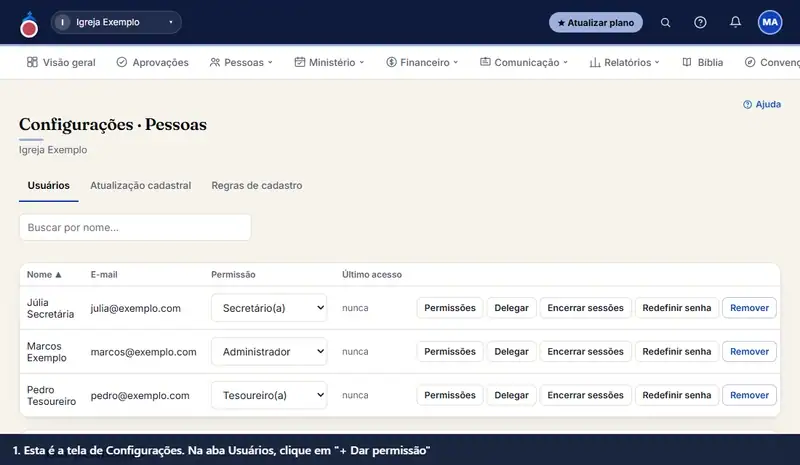Viewport: 800px width, 465px height.
Task: Switch to Regras de cadastro tab
Action: (257, 185)
